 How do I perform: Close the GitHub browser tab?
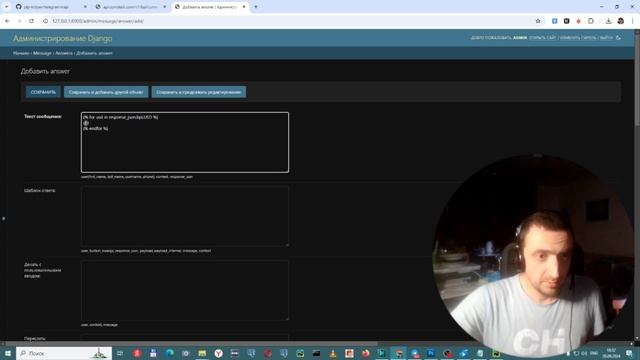click(x=85, y=7)
